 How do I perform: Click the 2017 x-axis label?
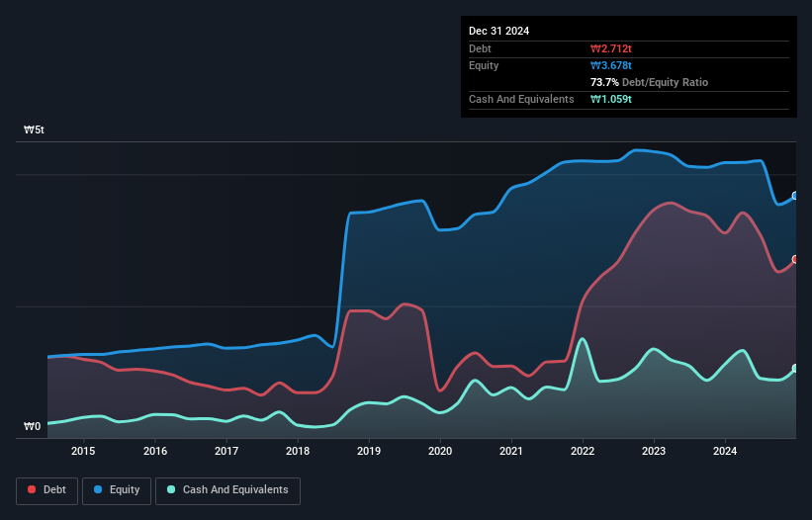click(226, 451)
